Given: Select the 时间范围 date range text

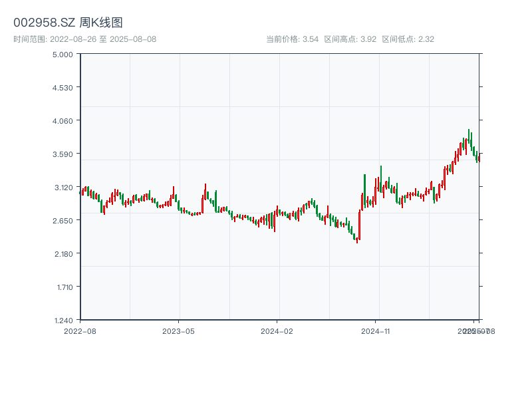Looking at the screenshot, I should coord(84,39).
